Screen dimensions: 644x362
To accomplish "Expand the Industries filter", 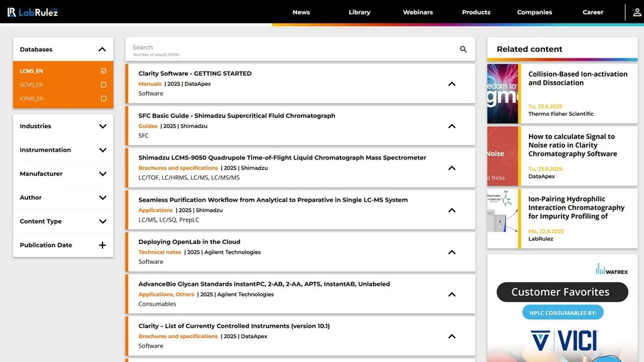I will click(102, 126).
